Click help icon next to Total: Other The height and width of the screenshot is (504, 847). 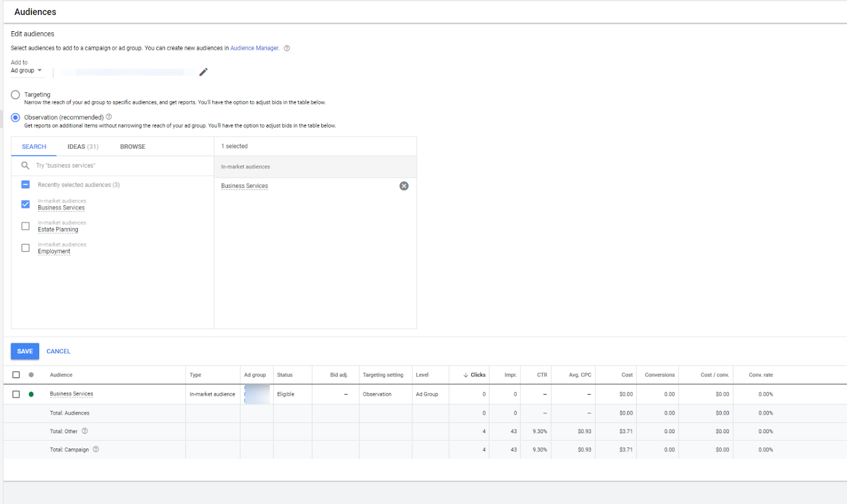pyautogui.click(x=85, y=431)
